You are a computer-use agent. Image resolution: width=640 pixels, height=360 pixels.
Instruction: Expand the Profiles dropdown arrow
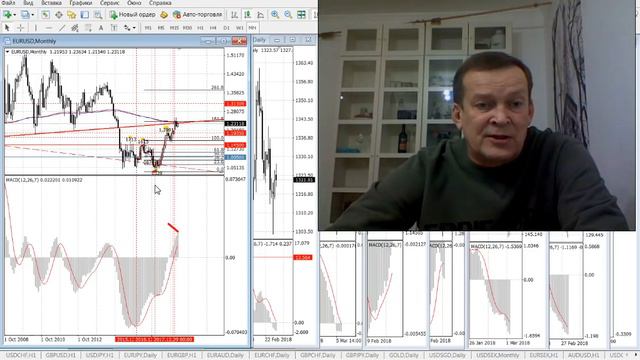coord(33,15)
